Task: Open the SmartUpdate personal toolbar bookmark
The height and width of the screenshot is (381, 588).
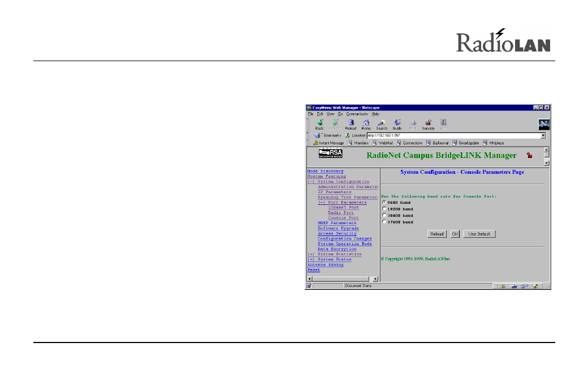Action: (x=465, y=143)
